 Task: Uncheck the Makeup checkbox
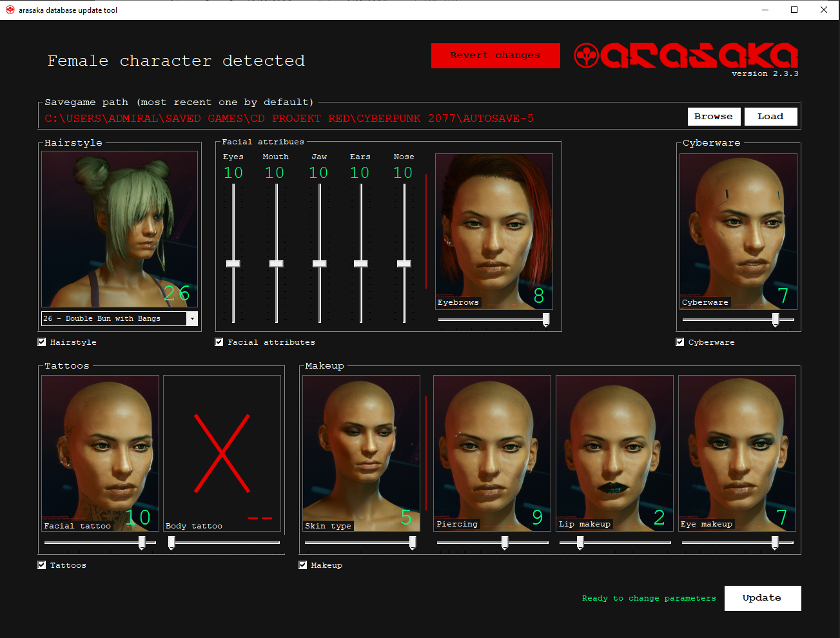pos(303,565)
